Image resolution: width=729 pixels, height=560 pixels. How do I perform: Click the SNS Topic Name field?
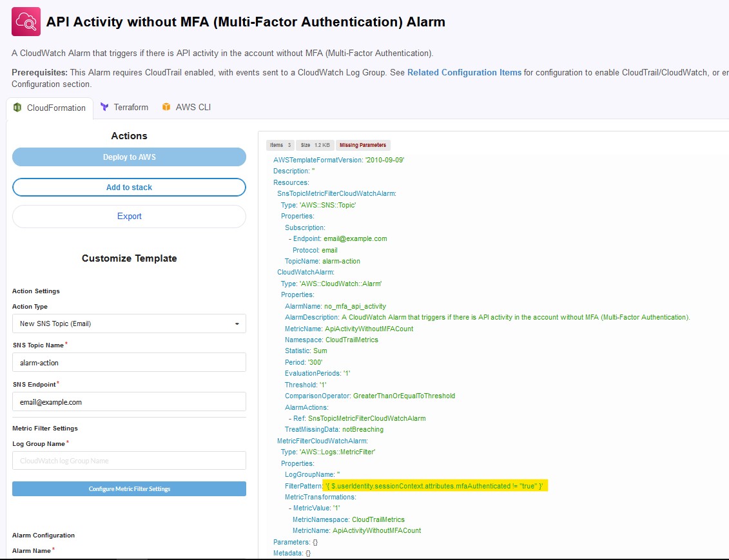coord(129,363)
